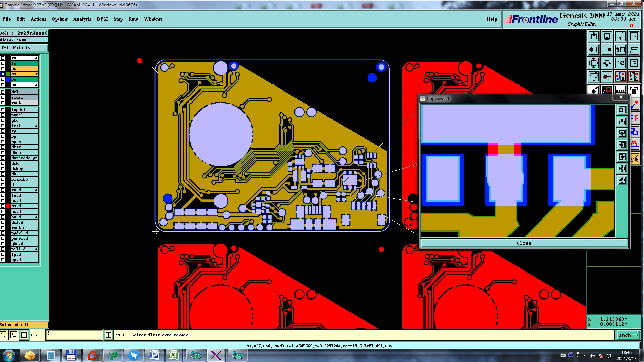Click the Close button in Popview
Screen dimensions: 644x362
[524, 243]
